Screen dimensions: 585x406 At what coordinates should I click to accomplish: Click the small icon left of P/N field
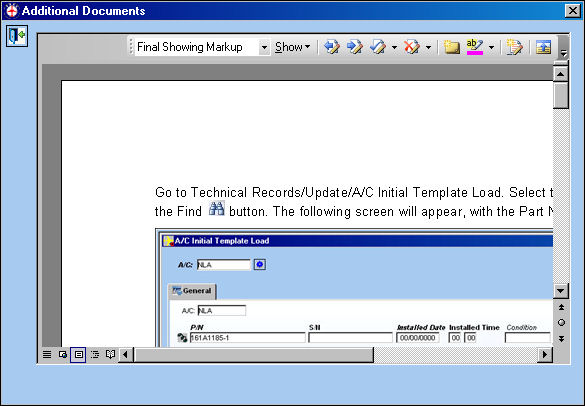(x=182, y=338)
